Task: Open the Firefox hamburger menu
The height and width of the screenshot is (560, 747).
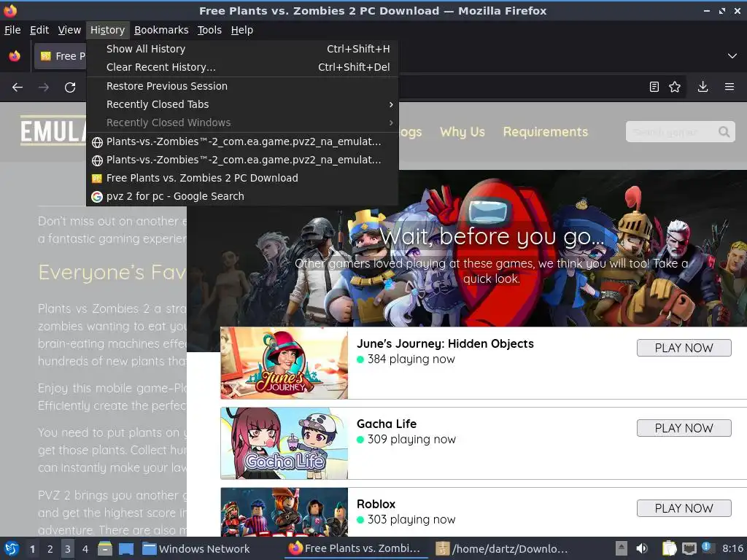Action: (x=729, y=87)
